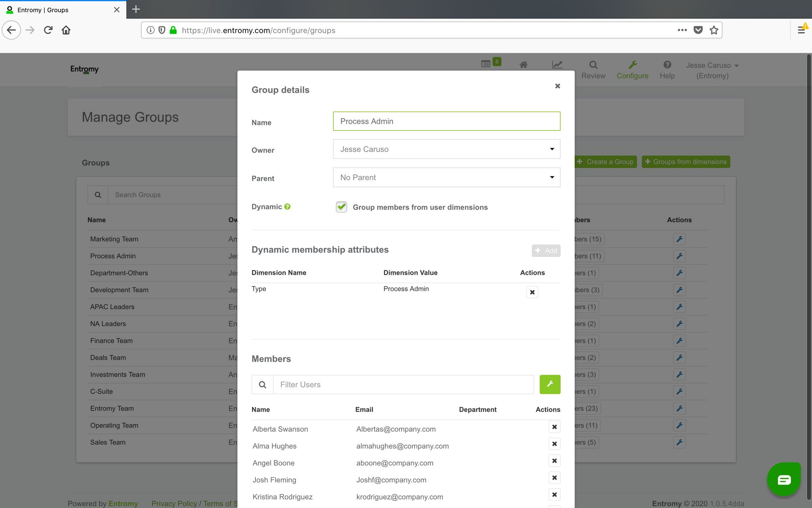
Task: Open the chat bubble in bottom corner
Action: point(784,479)
